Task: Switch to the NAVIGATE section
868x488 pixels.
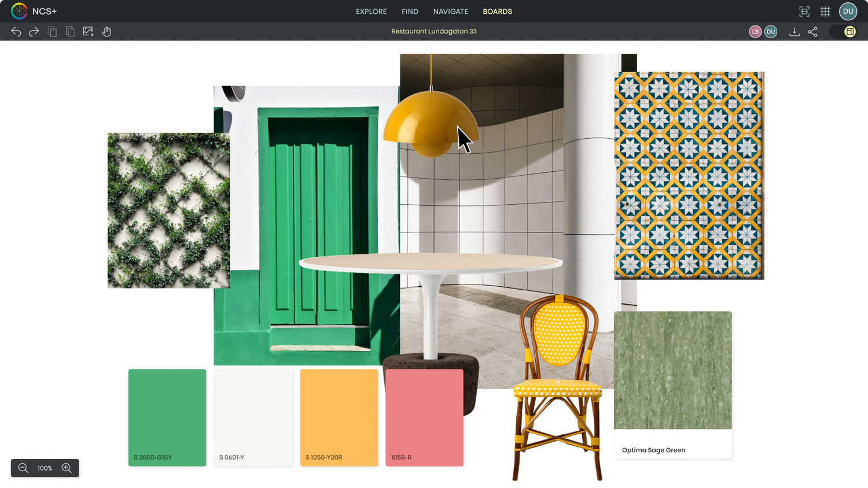Action: tap(450, 12)
